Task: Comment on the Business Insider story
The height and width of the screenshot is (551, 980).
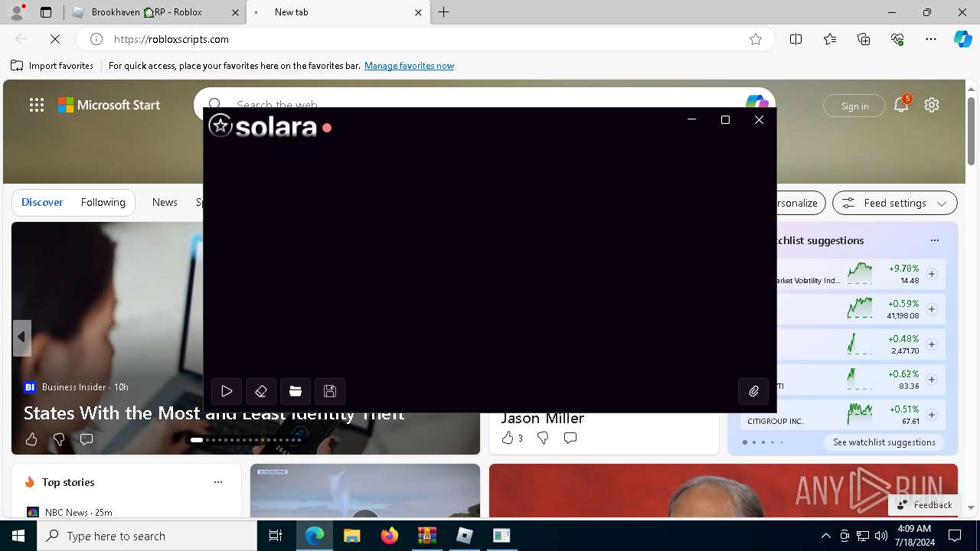Action: coord(87,439)
